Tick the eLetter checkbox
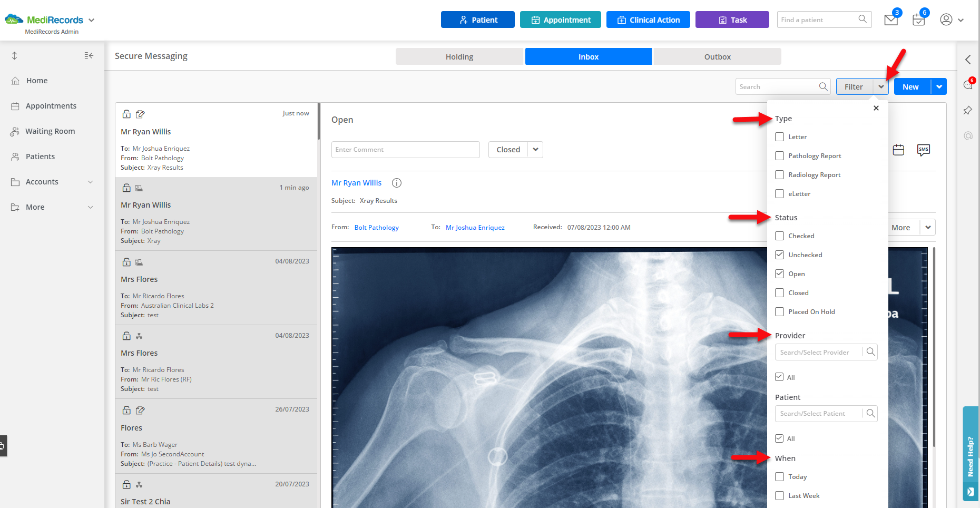The width and height of the screenshot is (980, 508). 780,193
